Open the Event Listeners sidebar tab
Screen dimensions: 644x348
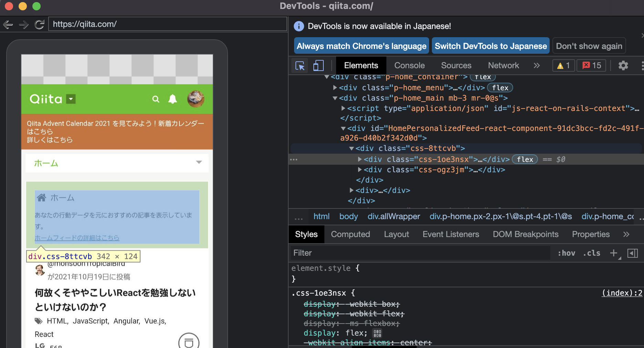coord(451,234)
